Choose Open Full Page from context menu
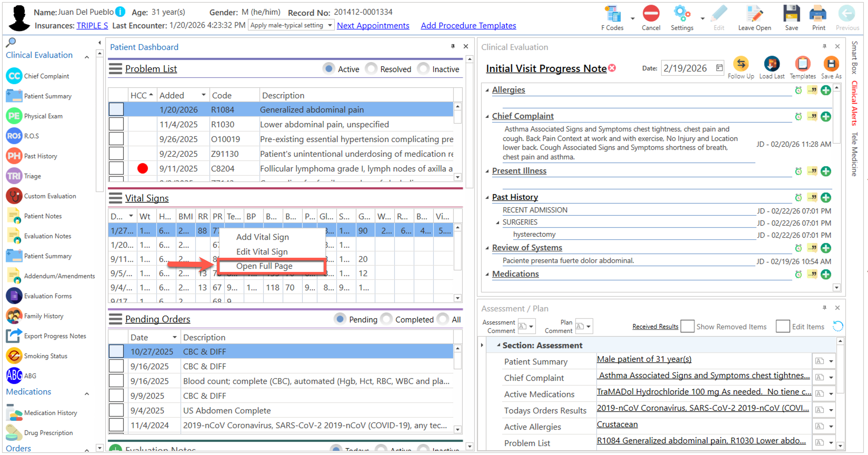This screenshot has width=868, height=455. pyautogui.click(x=264, y=266)
